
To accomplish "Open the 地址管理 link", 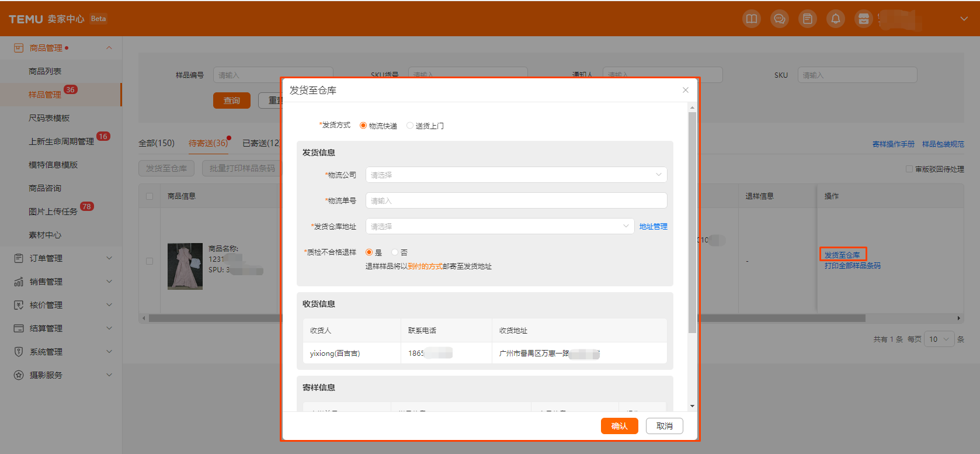I will pyautogui.click(x=653, y=227).
